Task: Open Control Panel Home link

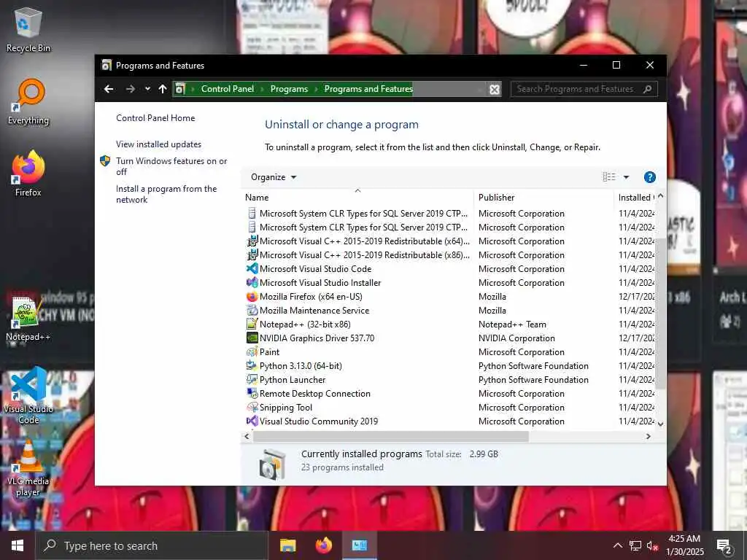Action: [x=155, y=118]
